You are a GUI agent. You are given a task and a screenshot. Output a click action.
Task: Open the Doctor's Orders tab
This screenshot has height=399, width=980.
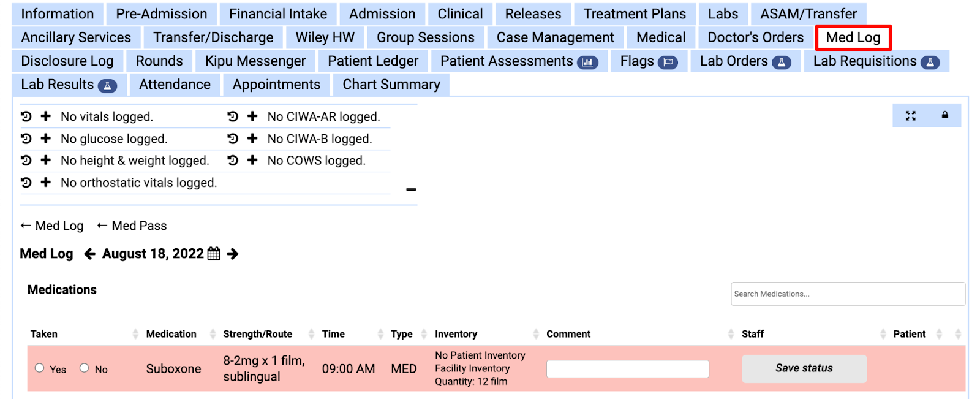click(x=755, y=37)
